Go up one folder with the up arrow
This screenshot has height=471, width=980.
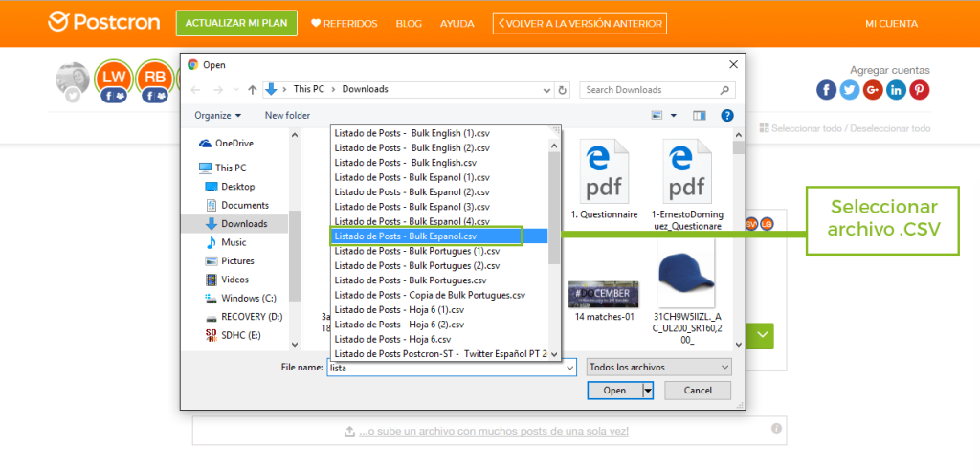click(x=252, y=89)
